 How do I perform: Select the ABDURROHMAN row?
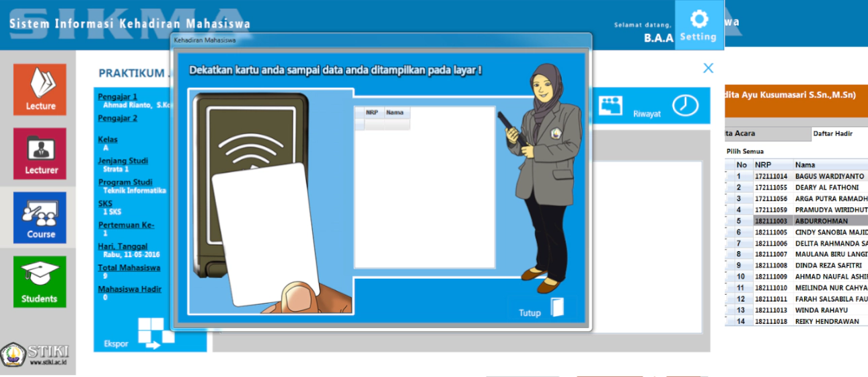point(797,221)
